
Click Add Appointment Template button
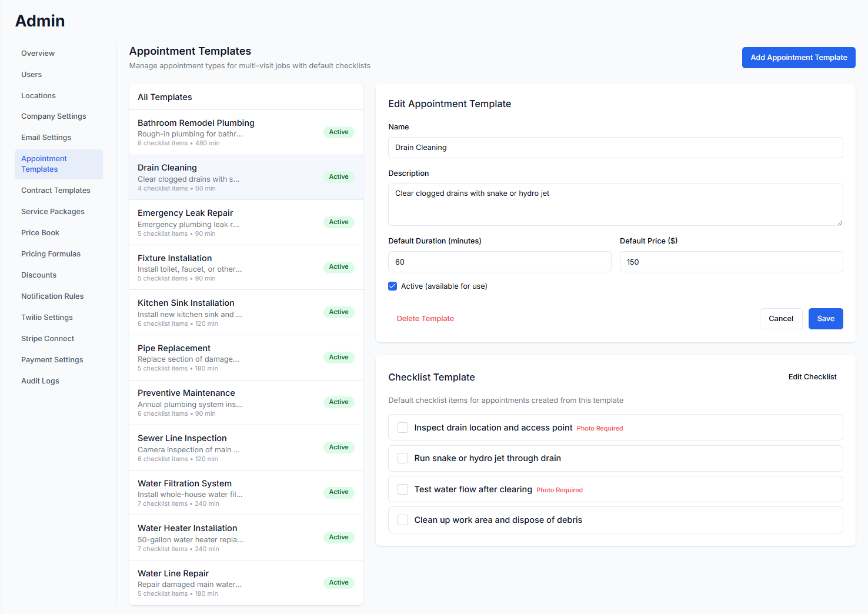pyautogui.click(x=799, y=58)
